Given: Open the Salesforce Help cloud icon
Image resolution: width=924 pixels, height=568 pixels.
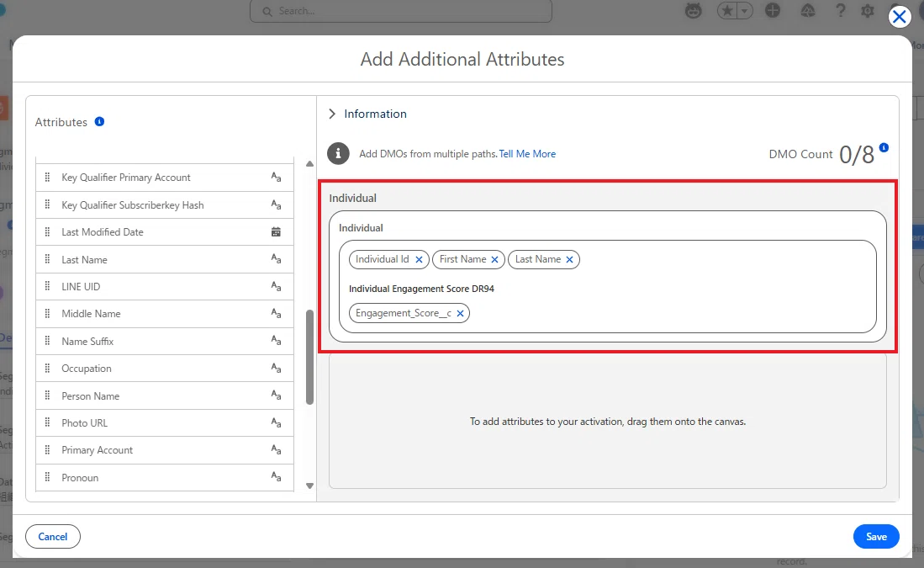Looking at the screenshot, I should tap(808, 11).
